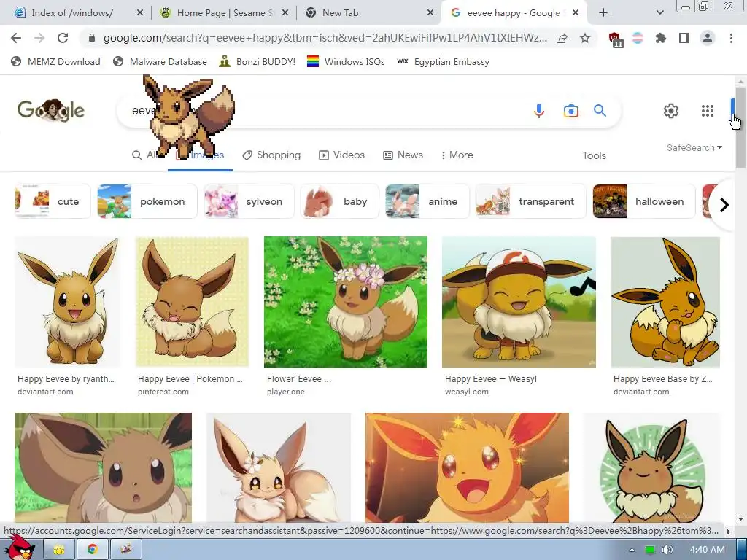Screen dimensions: 747x560
Task: Open the striped flag extension icon
Action: (x=638, y=38)
